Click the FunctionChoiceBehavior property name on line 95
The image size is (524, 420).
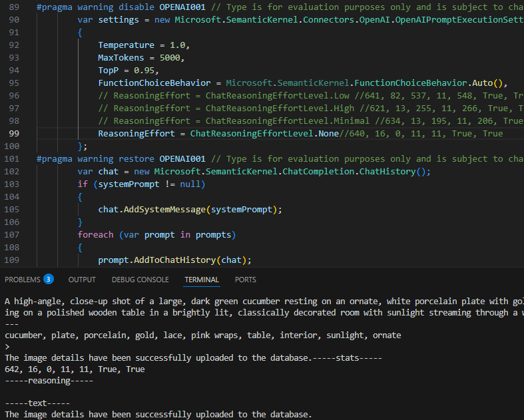154,83
